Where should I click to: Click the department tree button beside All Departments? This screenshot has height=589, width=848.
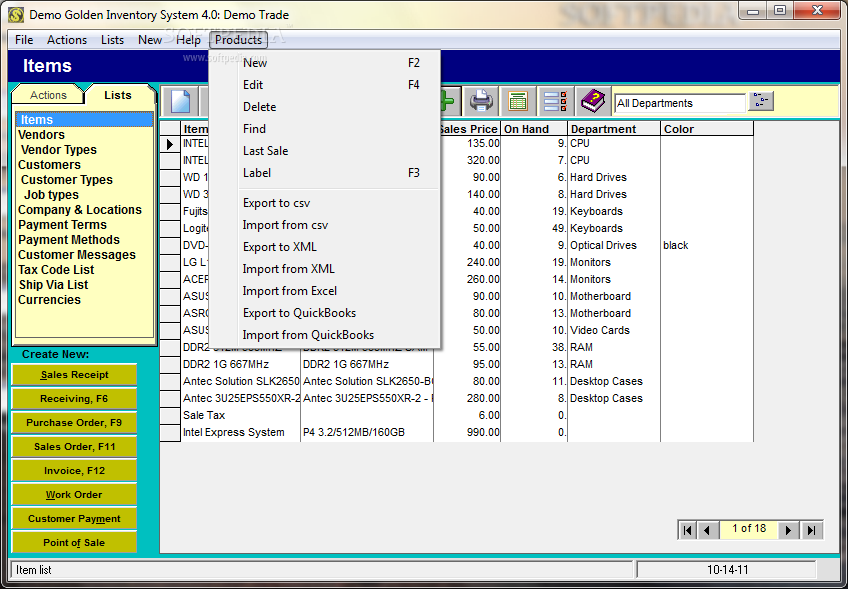(x=761, y=102)
